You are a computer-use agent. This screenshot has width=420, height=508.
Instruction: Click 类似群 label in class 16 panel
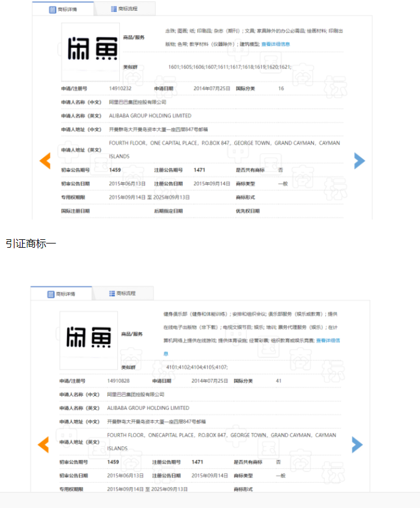pyautogui.click(x=131, y=67)
